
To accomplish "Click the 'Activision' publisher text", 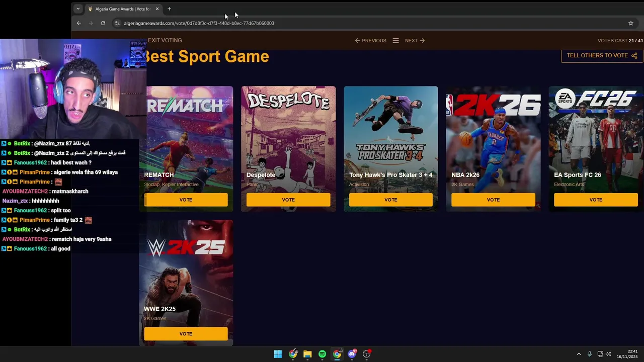I will point(359,185).
